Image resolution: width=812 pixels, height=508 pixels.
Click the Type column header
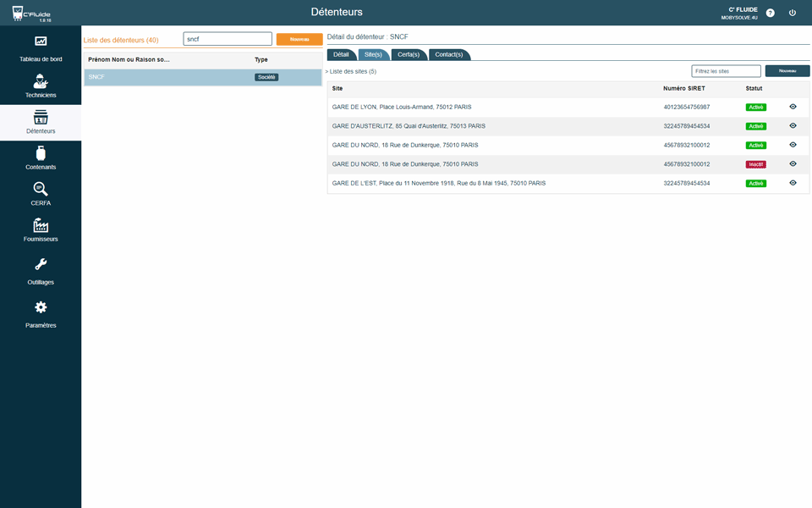coord(261,59)
